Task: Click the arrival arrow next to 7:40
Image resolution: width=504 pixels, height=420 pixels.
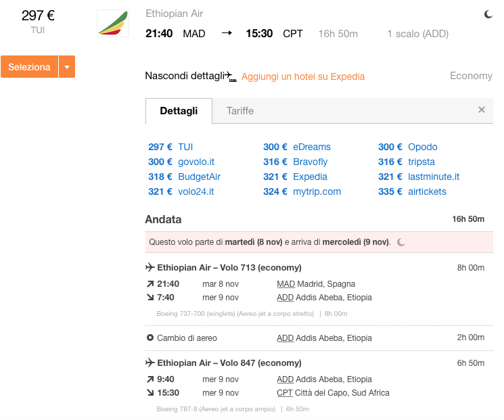Action: click(150, 297)
